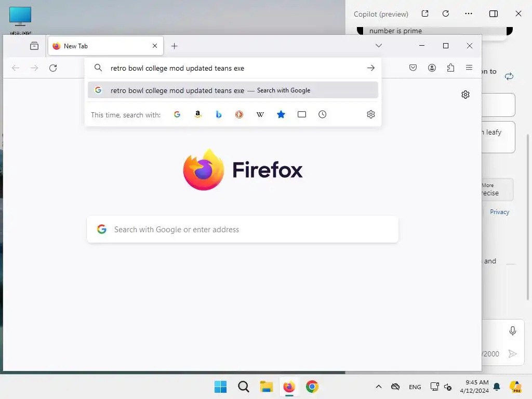Image resolution: width=532 pixels, height=399 pixels.
Task: Open File Explorer from the taskbar
Action: pyautogui.click(x=267, y=387)
